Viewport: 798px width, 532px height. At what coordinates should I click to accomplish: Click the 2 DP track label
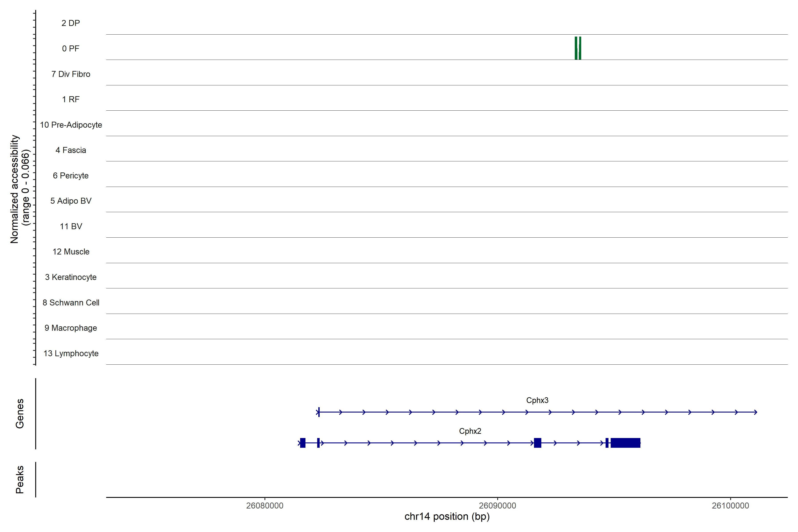(70, 23)
